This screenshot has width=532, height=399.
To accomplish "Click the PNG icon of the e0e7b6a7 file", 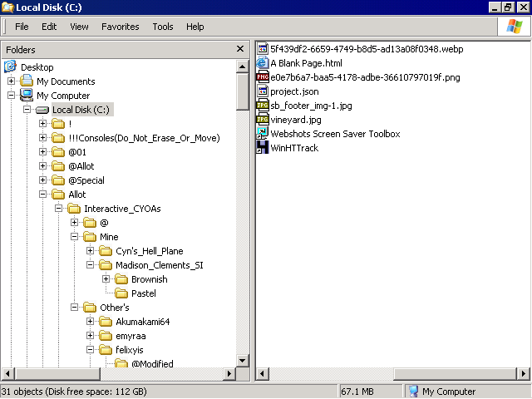I will (263, 77).
